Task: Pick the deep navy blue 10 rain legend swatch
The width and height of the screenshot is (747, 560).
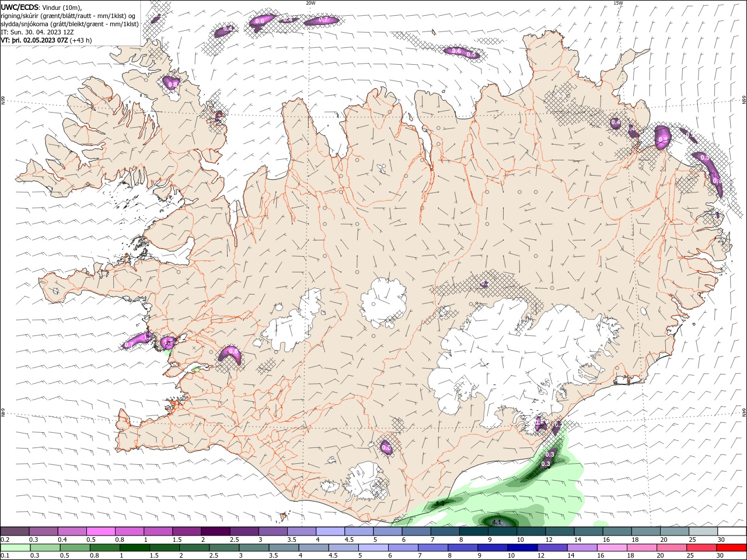Action: [x=522, y=548]
